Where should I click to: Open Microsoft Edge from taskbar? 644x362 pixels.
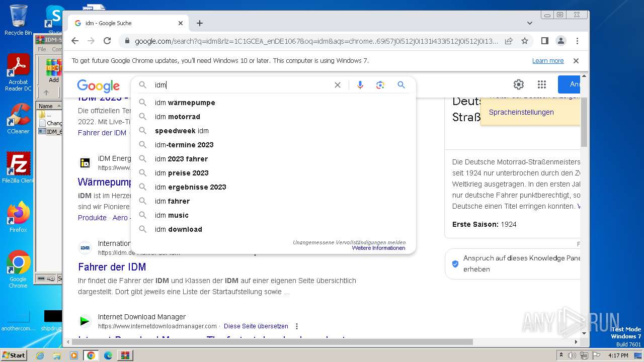[108, 355]
